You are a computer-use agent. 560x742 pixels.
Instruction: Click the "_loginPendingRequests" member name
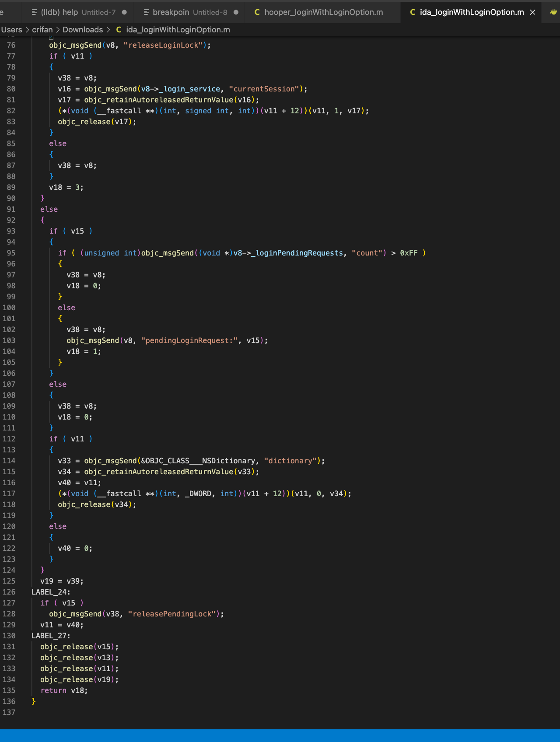297,253
